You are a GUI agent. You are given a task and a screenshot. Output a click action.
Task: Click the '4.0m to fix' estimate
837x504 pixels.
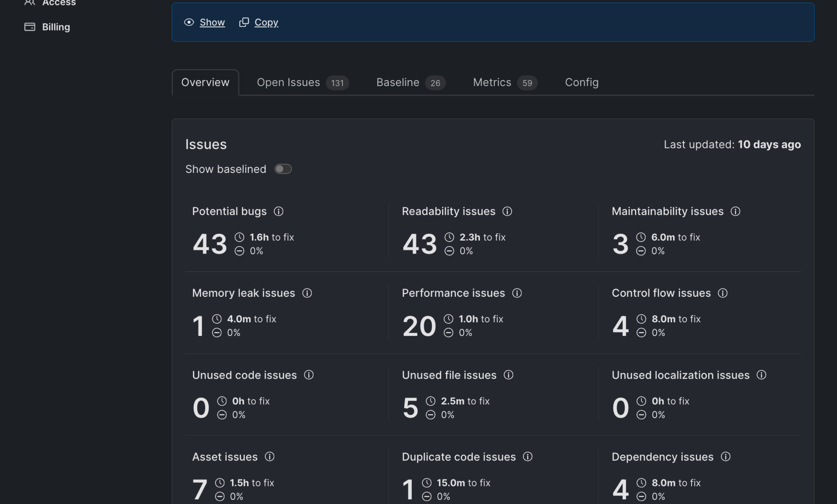251,319
